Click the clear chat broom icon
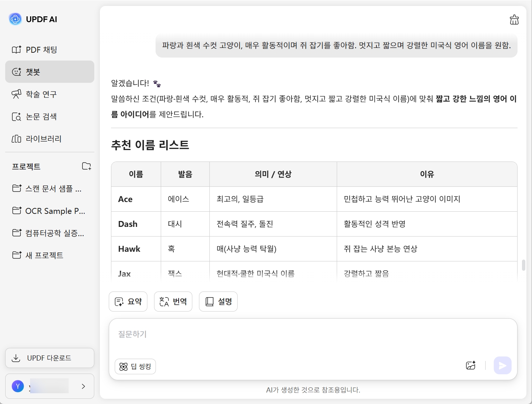 [514, 20]
